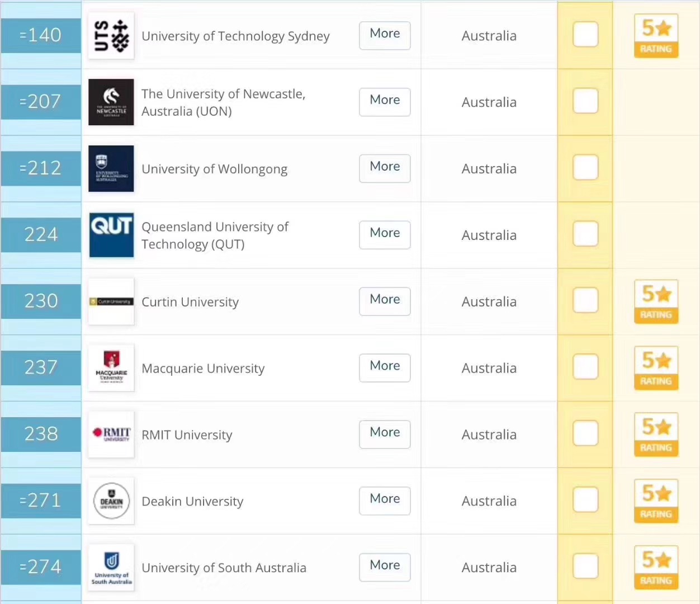Click the More button for Newcastle (UON)
Screen dimensions: 700x604
click(x=385, y=101)
